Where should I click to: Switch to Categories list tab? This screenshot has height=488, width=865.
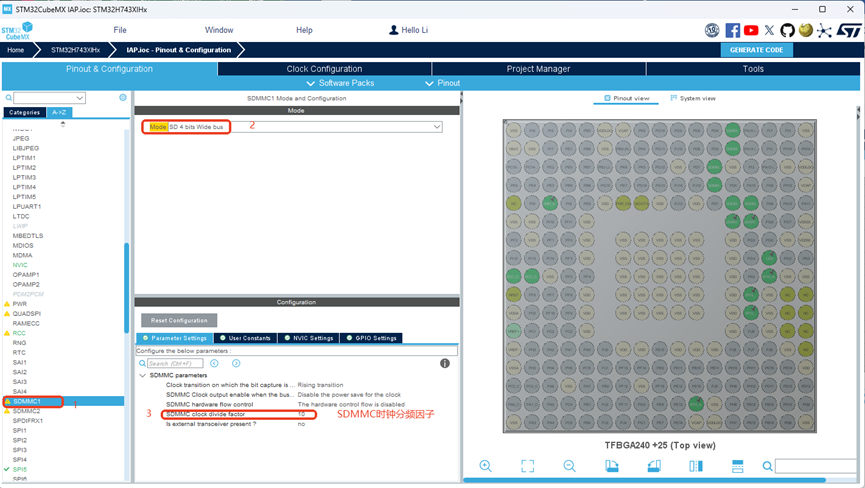[x=24, y=112]
